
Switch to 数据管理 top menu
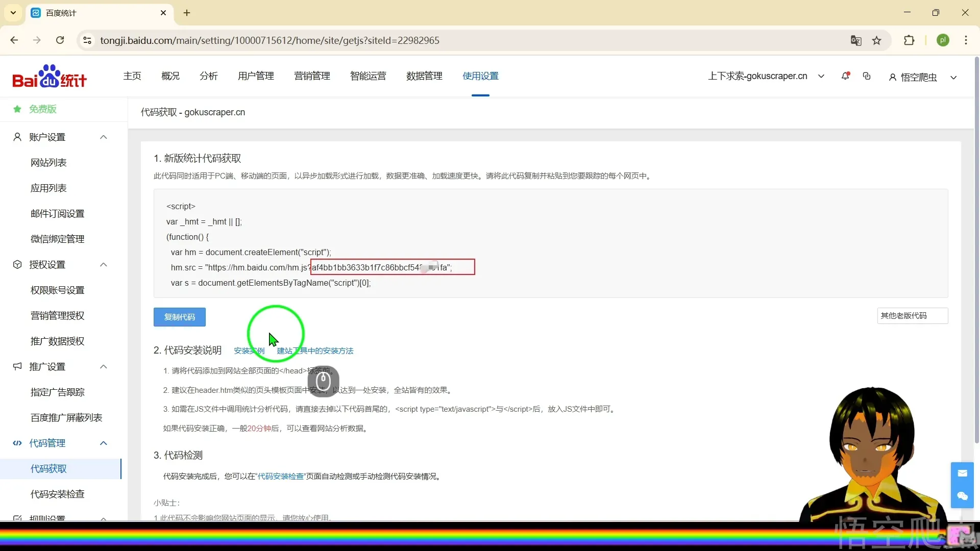tap(424, 76)
